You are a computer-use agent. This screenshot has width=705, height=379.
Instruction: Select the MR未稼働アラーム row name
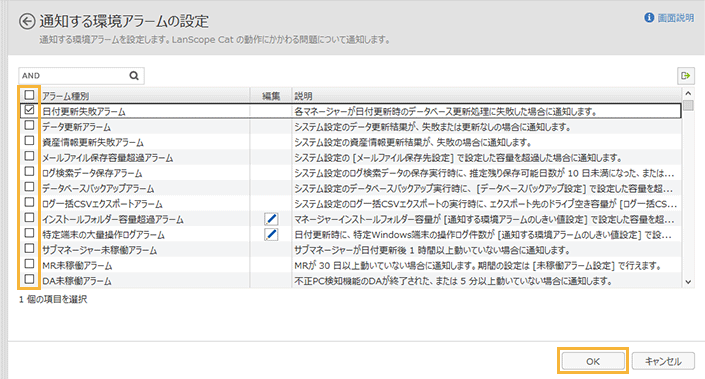click(x=77, y=265)
